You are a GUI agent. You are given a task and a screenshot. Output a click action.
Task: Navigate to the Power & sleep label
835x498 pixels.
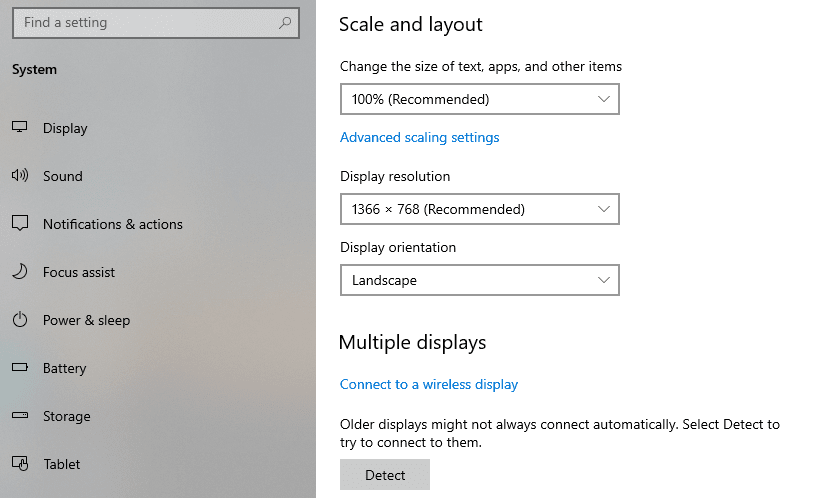click(x=86, y=320)
